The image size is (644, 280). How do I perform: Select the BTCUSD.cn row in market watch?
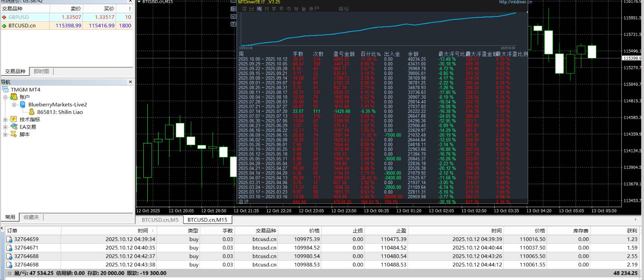click(67, 25)
